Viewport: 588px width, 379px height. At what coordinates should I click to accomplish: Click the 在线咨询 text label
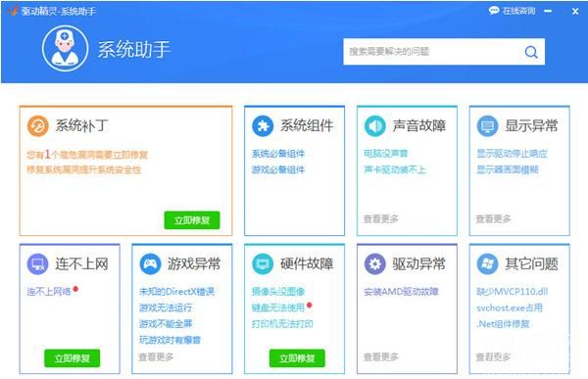click(519, 11)
